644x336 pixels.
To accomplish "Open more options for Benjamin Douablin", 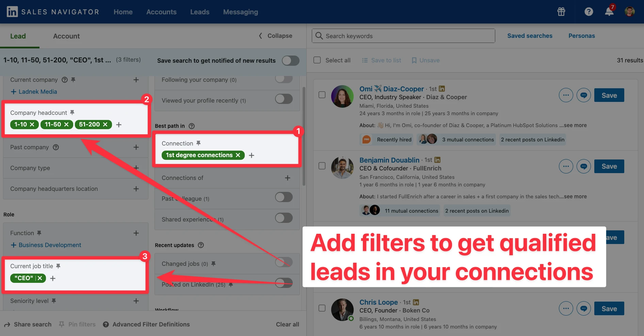I will tap(566, 166).
